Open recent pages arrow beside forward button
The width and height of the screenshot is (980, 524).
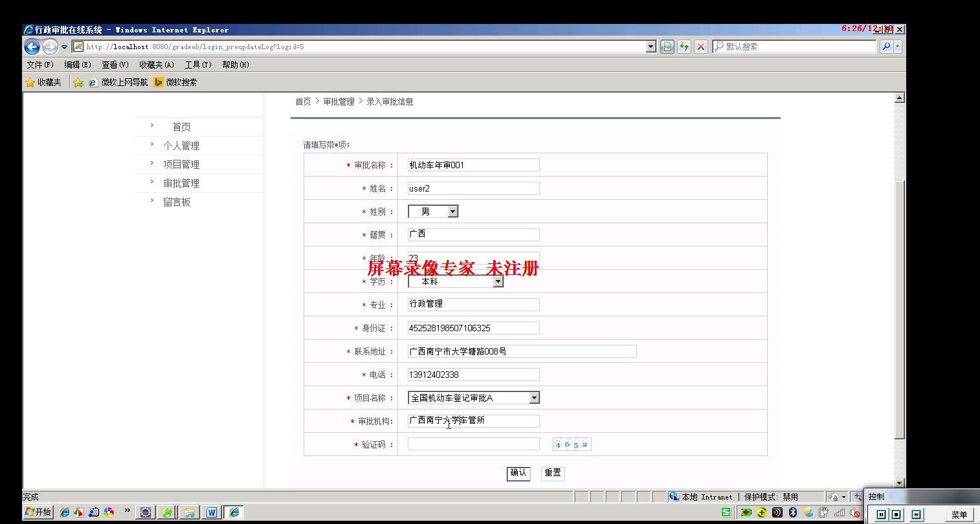point(64,47)
